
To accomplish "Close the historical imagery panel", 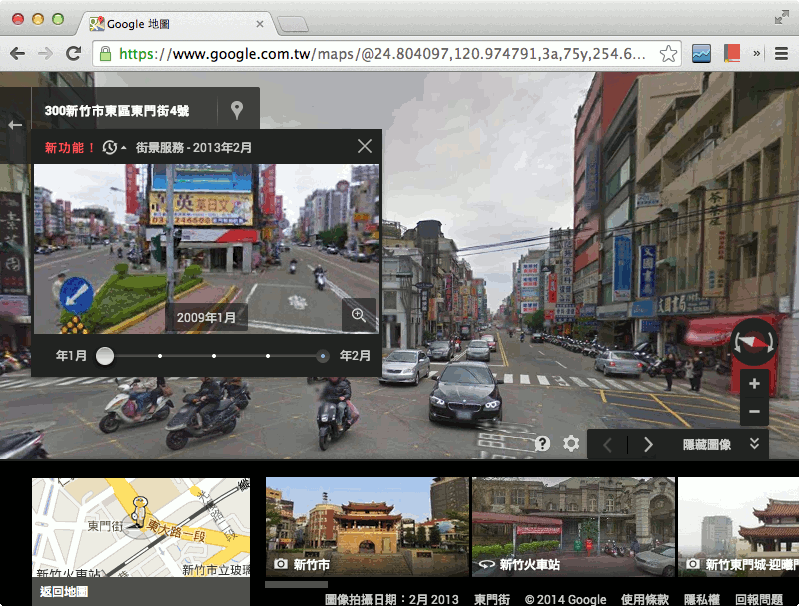I will (365, 147).
